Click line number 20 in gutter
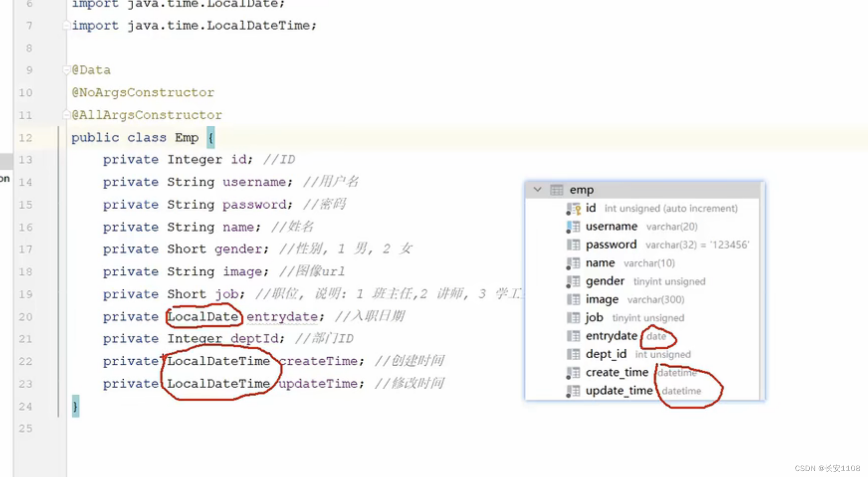Screen dimensions: 868x477 26,317
